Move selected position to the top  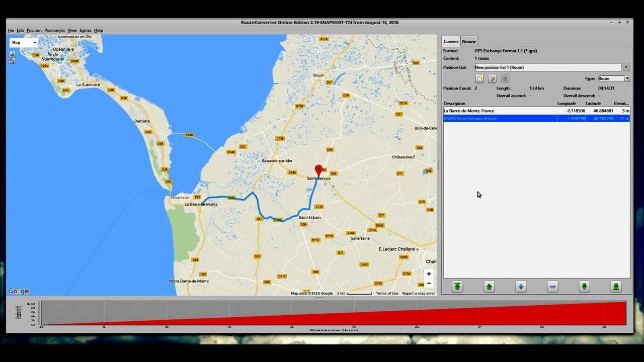(x=457, y=287)
